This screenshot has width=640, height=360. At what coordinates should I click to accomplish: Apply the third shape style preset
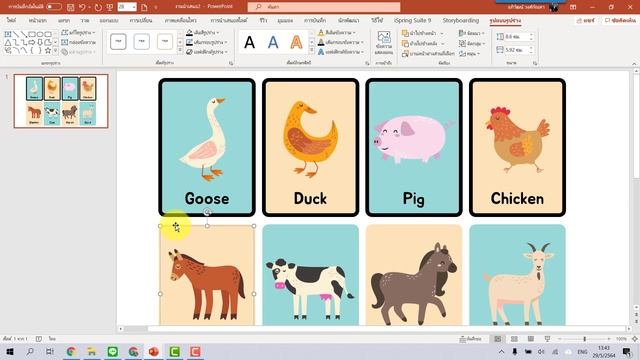(x=164, y=42)
